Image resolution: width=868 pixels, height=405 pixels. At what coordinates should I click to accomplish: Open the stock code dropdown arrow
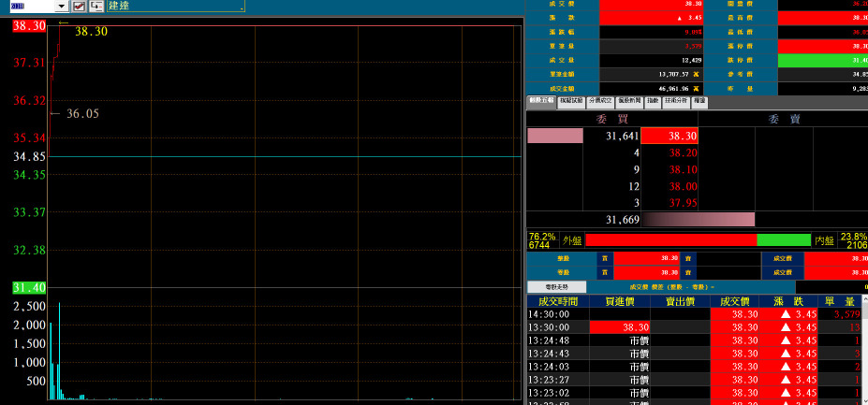(61, 6)
